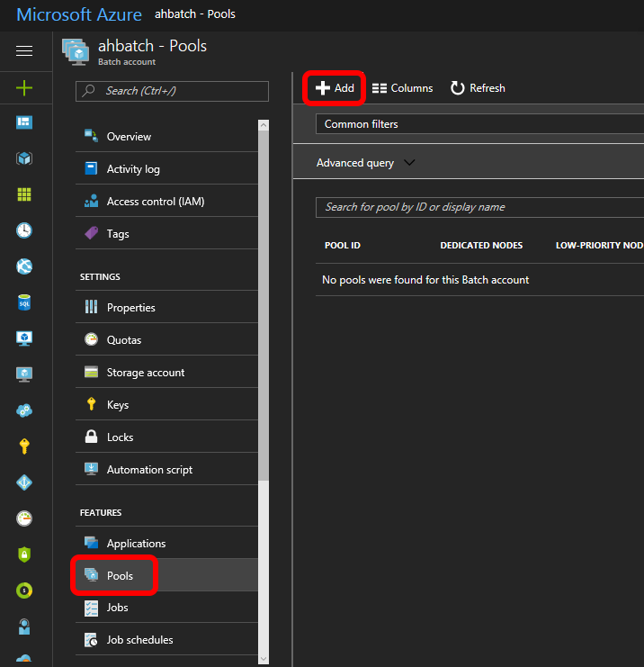Image resolution: width=644 pixels, height=667 pixels.
Task: Sort by the POOL ID column header
Action: [342, 245]
